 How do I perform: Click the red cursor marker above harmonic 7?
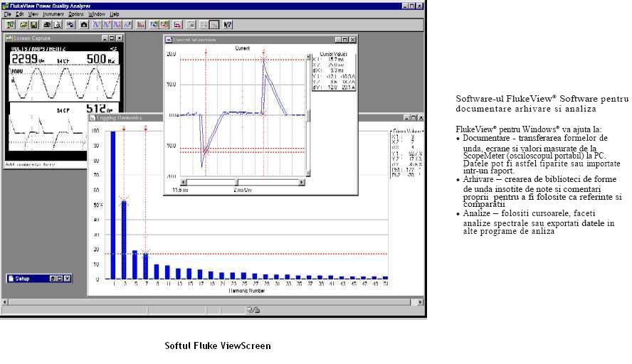point(145,129)
